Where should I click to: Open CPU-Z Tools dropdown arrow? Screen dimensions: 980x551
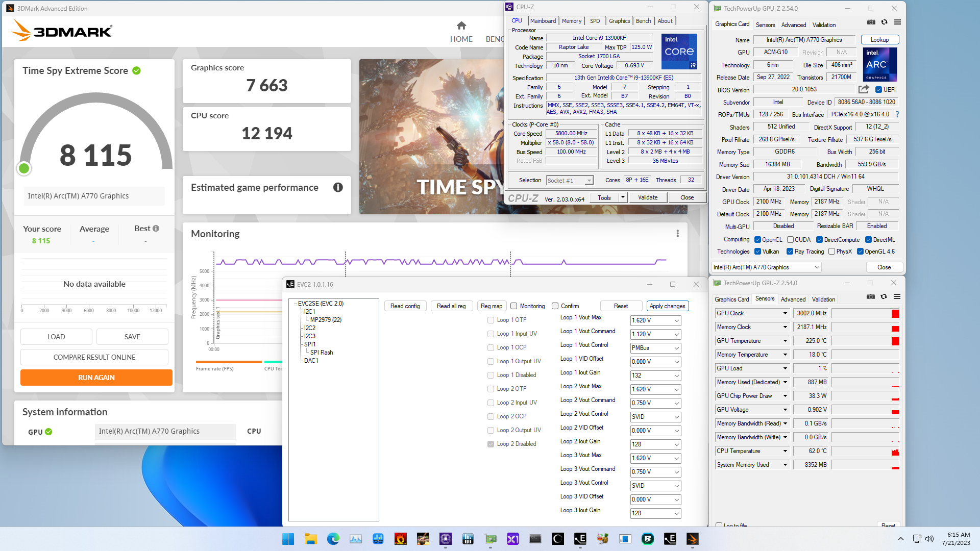pyautogui.click(x=623, y=197)
